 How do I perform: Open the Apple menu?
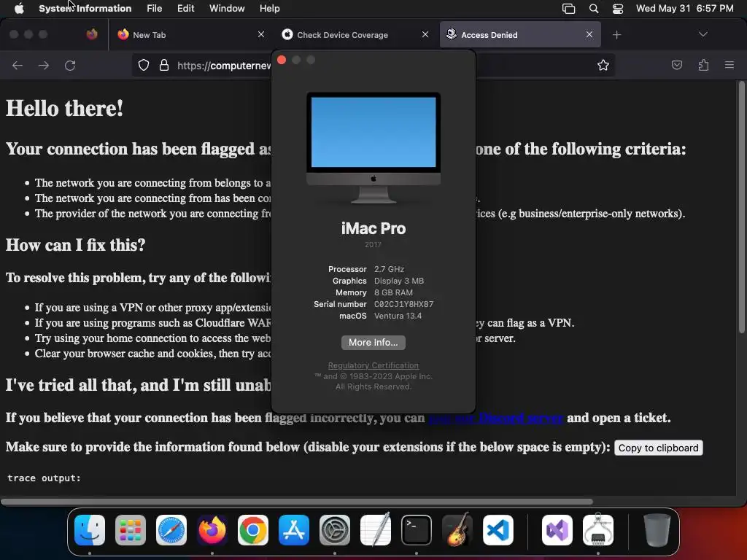click(x=19, y=8)
